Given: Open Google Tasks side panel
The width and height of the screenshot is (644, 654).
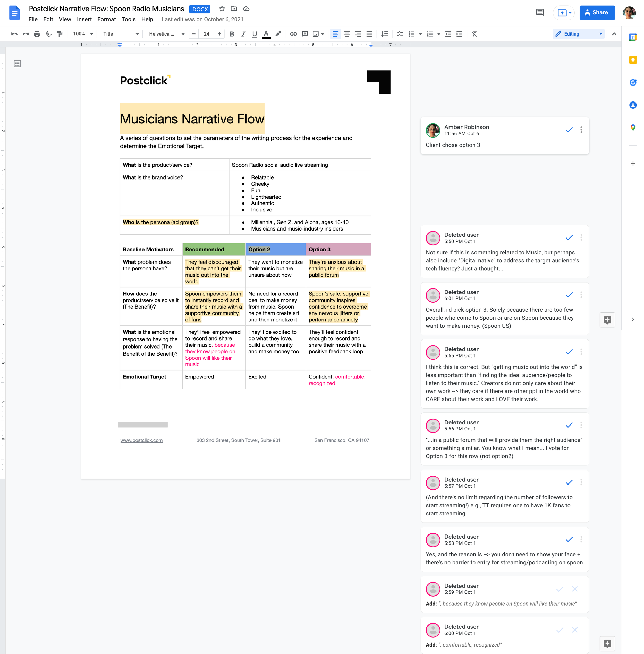Looking at the screenshot, I should click(x=633, y=82).
